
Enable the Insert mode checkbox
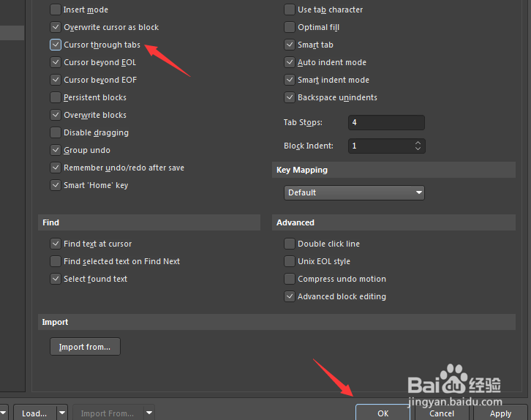[55, 10]
